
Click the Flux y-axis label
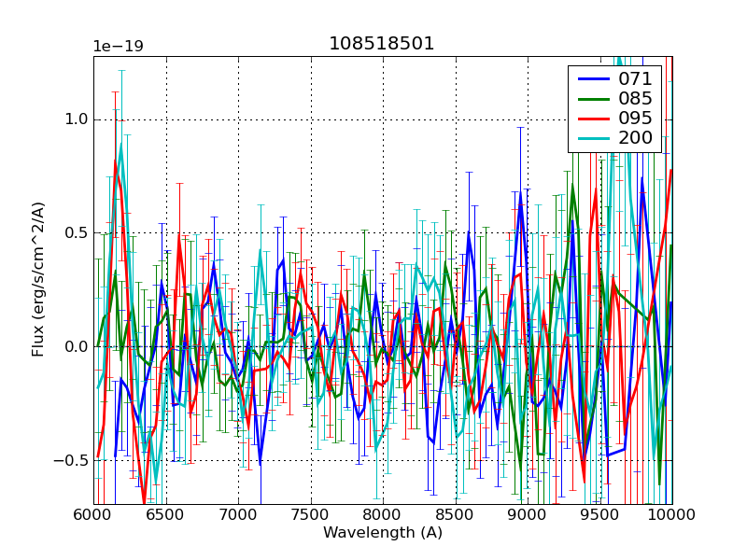coord(38,280)
